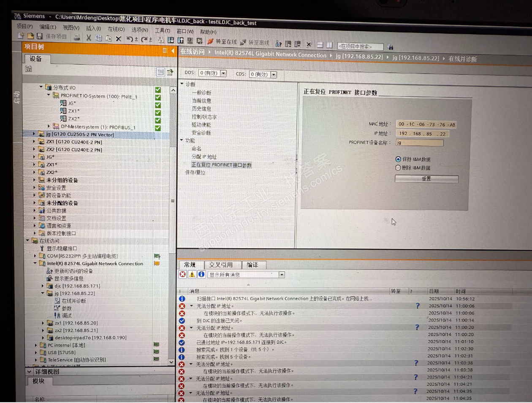The image size is (532, 403).
Task: Click the project search input field
Action: pos(360,46)
